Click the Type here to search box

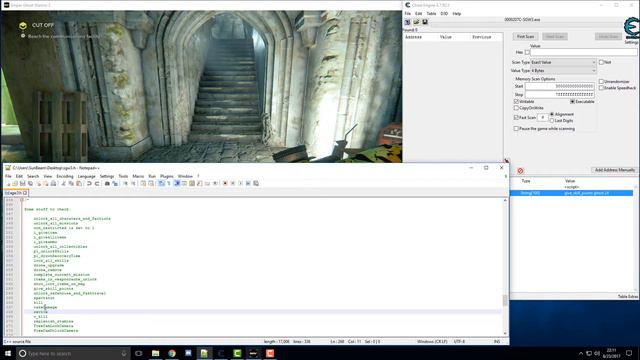tap(73, 353)
